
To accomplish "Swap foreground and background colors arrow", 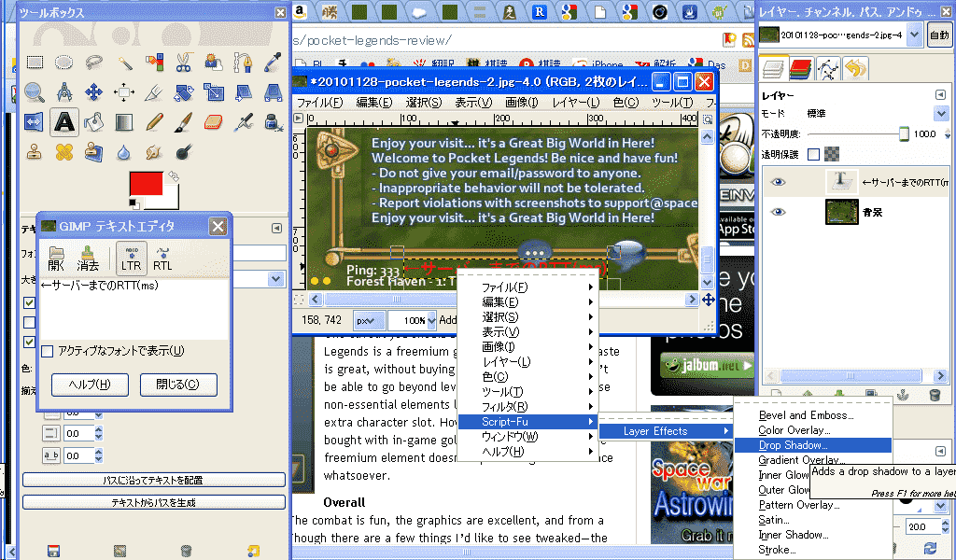I will [x=174, y=176].
